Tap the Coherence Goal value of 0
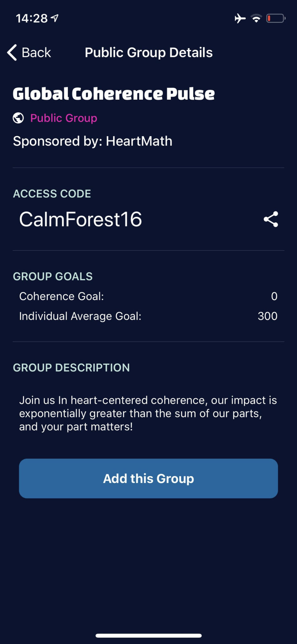 [x=273, y=296]
